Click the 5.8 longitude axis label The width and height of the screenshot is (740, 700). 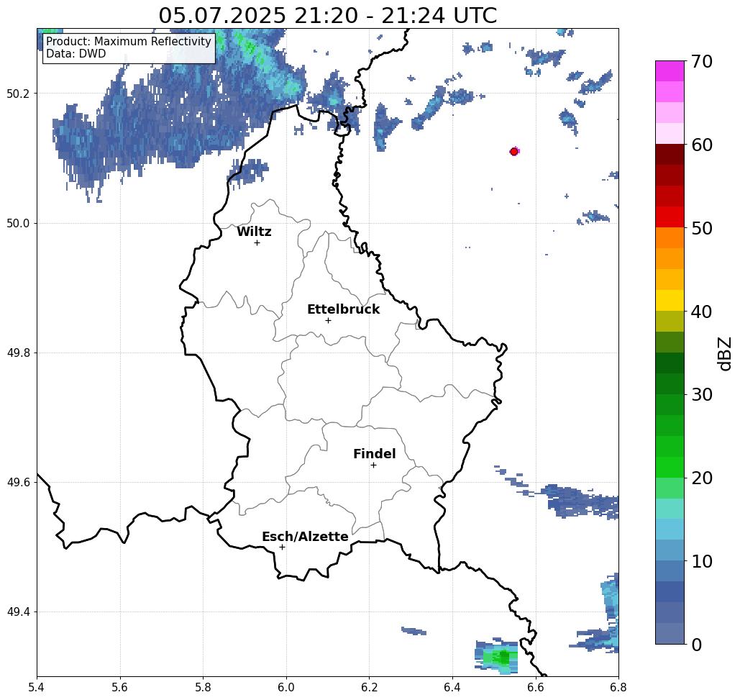click(x=204, y=687)
